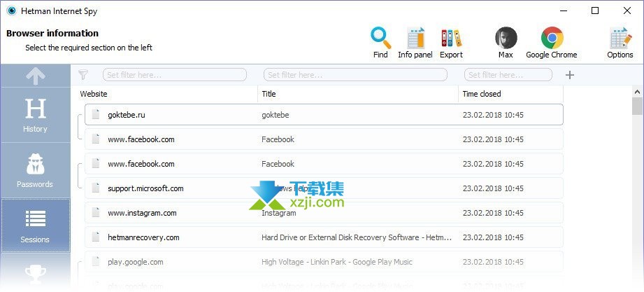This screenshot has height=292, width=644.
Task: Select the www.instagram.com row
Action: click(x=324, y=213)
